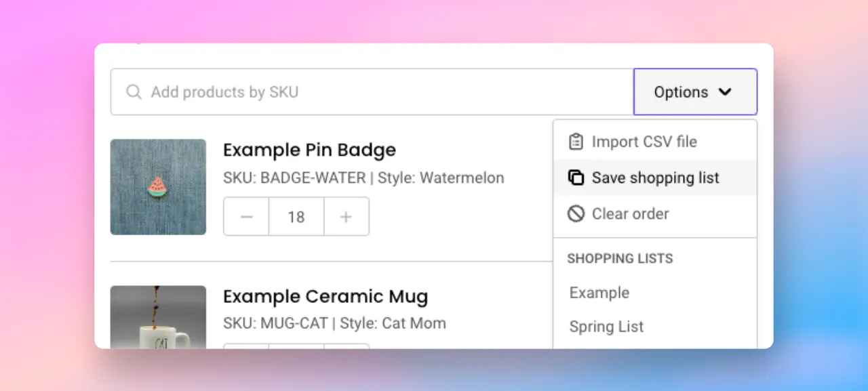868x391 pixels.
Task: Choose Clear order from the menu
Action: (x=630, y=213)
